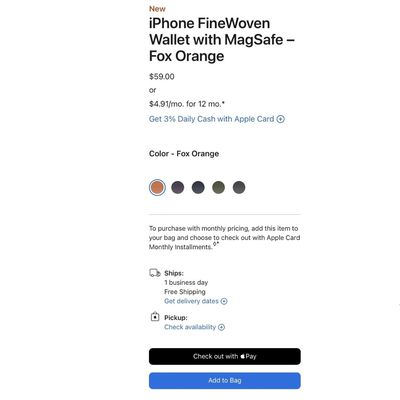Click the plus icon beside Apple Card offer
The width and height of the screenshot is (400, 400).
[x=281, y=119]
